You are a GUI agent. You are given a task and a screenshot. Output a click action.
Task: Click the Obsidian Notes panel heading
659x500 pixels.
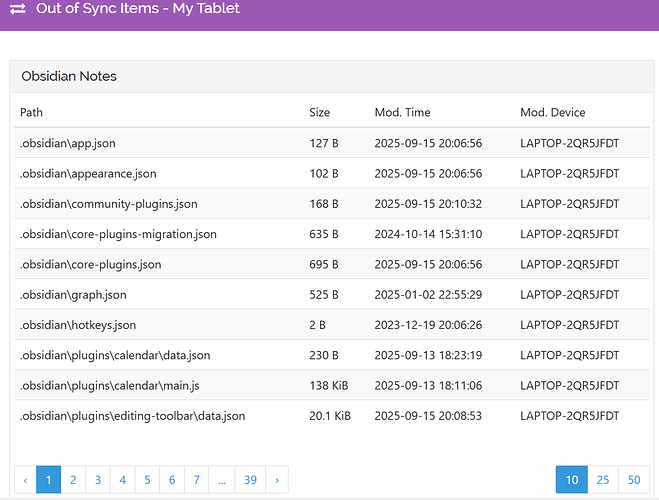[69, 76]
